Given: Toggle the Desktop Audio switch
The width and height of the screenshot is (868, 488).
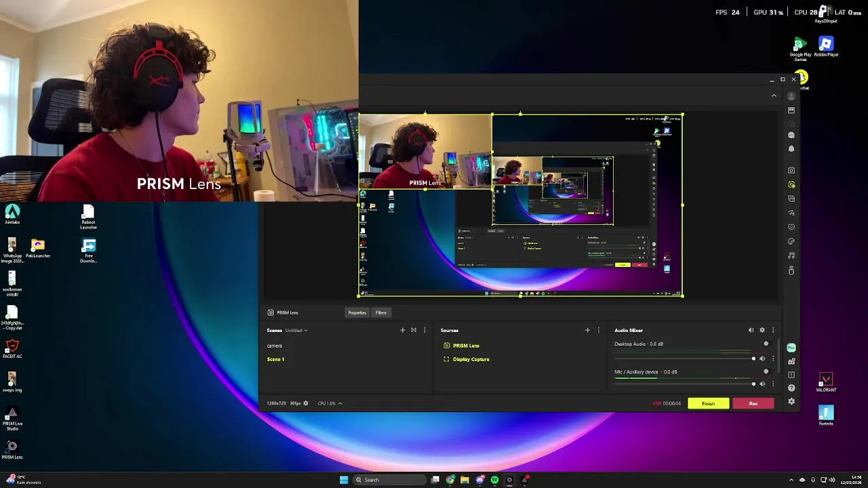Looking at the screenshot, I should point(766,344).
